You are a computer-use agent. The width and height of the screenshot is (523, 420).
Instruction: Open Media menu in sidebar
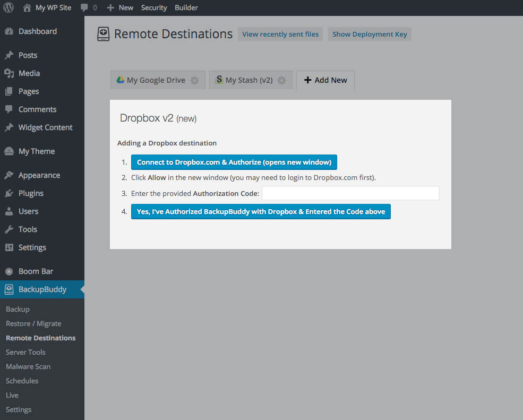(x=42, y=73)
